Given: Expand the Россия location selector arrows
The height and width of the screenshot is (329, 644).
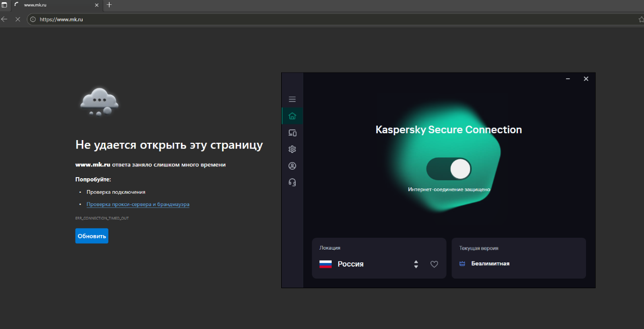Looking at the screenshot, I should click(x=416, y=264).
